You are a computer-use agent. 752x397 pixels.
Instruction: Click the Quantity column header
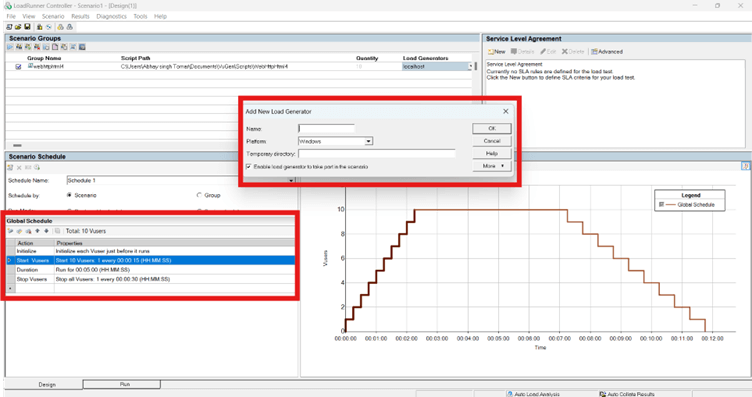click(367, 58)
